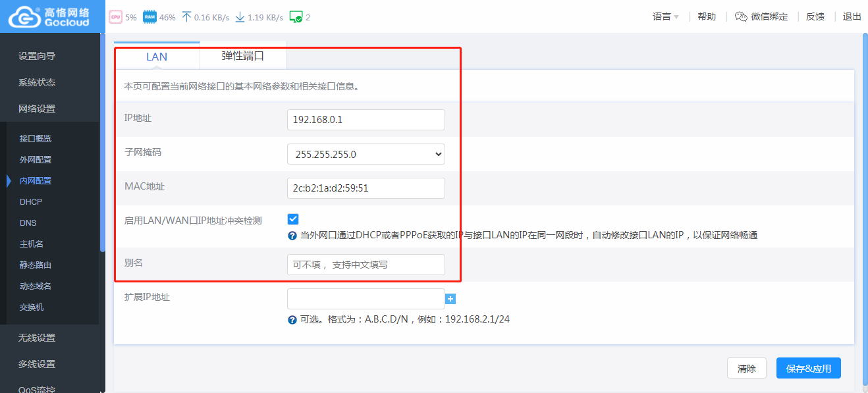
Task: Click 退出 to log out
Action: click(852, 16)
